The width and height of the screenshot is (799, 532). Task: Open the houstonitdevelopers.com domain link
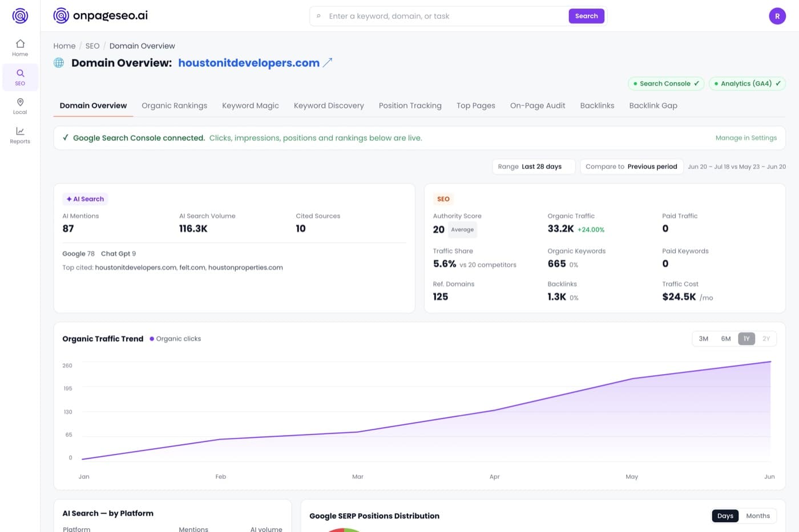pos(249,63)
